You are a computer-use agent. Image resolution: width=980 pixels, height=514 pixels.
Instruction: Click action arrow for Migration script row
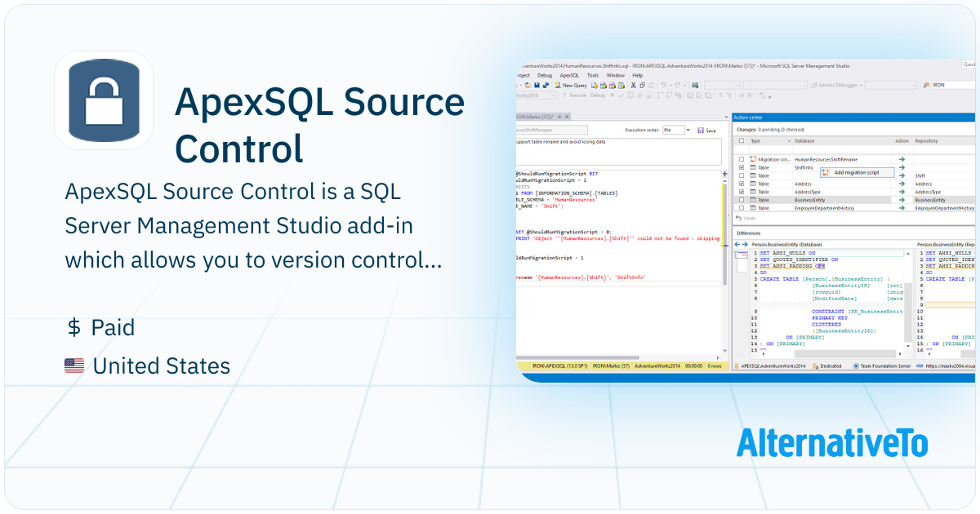point(902,159)
